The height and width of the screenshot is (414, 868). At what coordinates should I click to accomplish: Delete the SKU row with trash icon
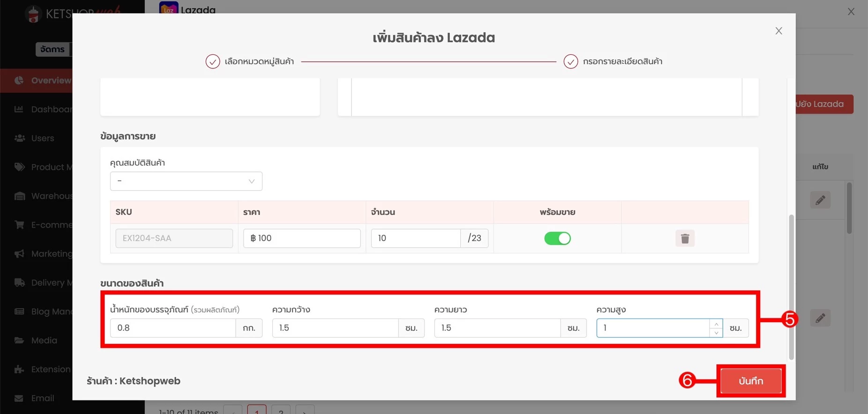point(685,238)
